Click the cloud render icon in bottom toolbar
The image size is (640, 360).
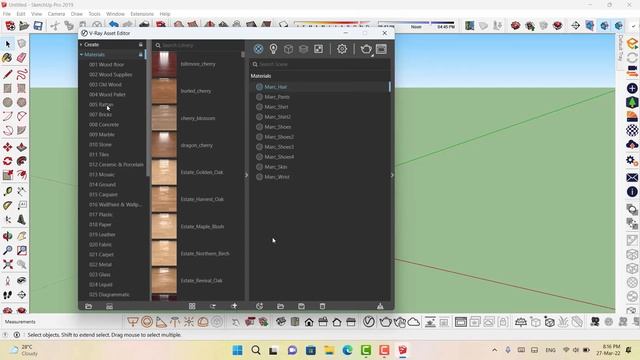tap(413, 322)
